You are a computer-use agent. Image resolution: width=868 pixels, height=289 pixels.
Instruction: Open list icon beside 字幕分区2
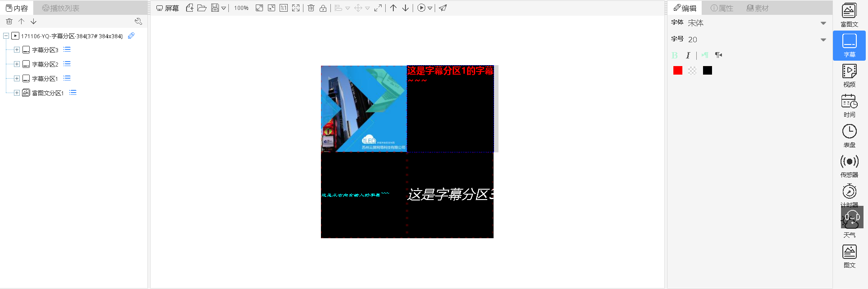tap(67, 64)
